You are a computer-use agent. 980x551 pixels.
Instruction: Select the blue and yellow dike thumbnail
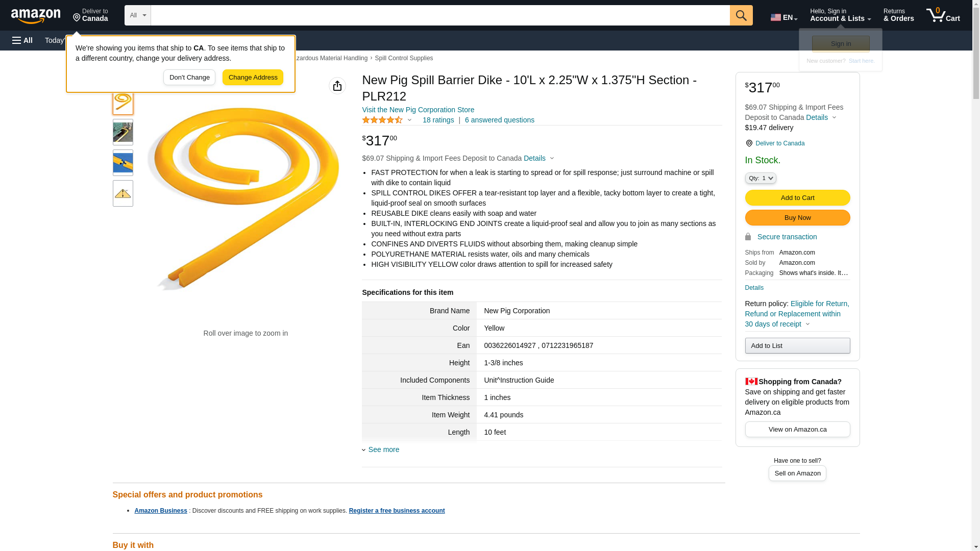point(123,163)
